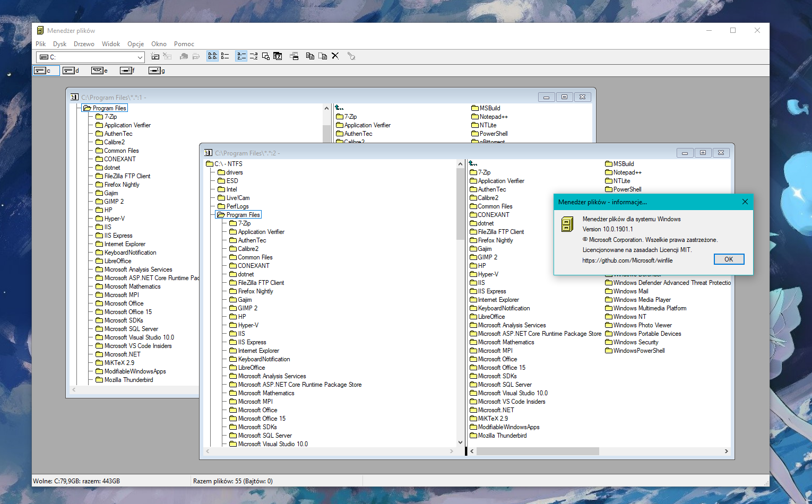Image resolution: width=812 pixels, height=504 pixels.
Task: Click the permissions key toolbar icon
Action: pos(351,56)
